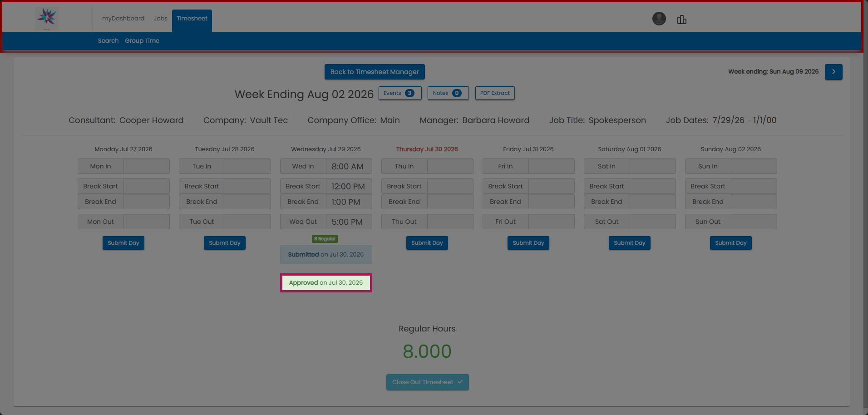Submit Day for Sunday Aug 02
The width and height of the screenshot is (868, 415).
[x=731, y=243]
